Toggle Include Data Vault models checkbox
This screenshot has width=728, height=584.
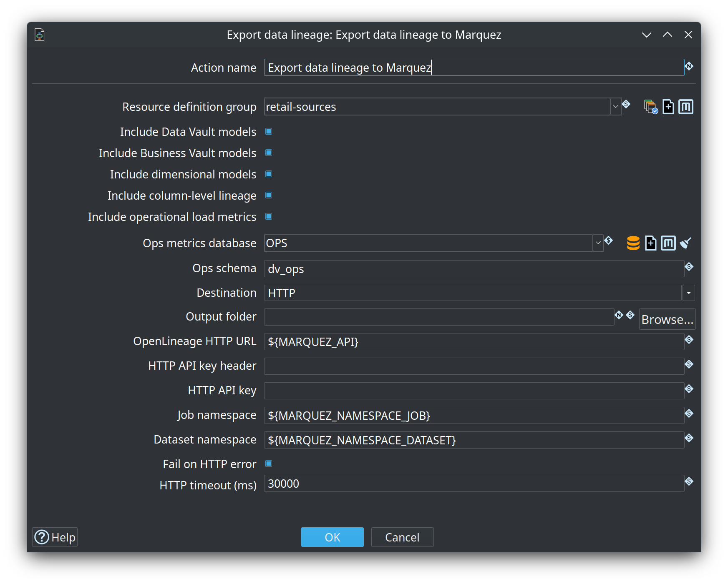click(x=269, y=132)
